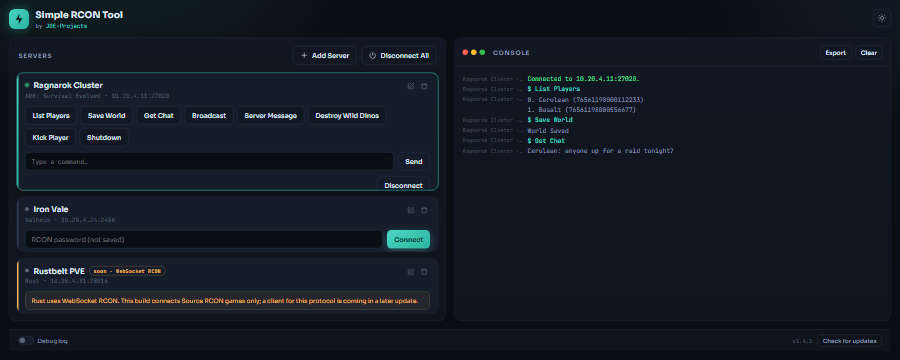Focus the 'Type a command' field
This screenshot has width=900, height=360.
click(209, 161)
